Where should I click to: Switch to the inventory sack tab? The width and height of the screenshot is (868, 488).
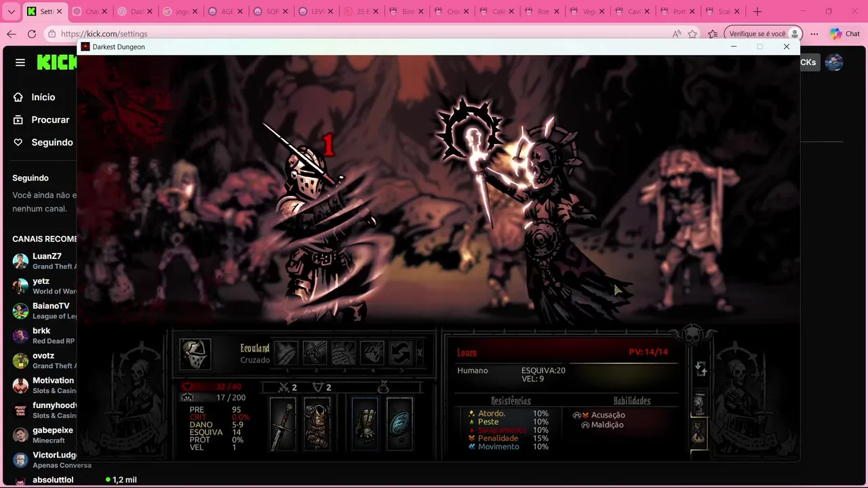(699, 432)
